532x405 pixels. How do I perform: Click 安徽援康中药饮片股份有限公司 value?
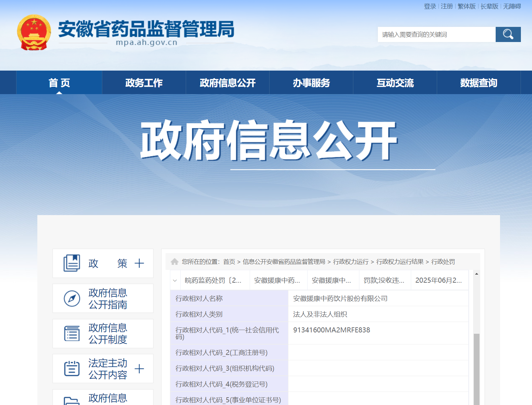click(x=341, y=298)
